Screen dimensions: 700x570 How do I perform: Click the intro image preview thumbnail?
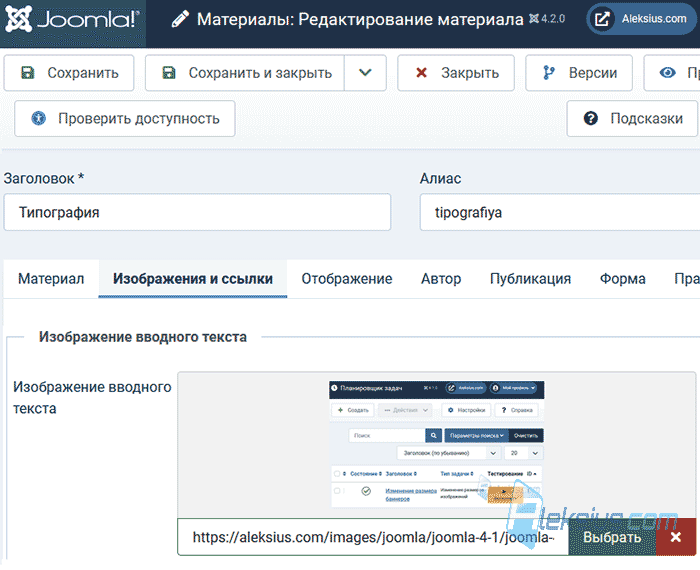pyautogui.click(x=437, y=445)
